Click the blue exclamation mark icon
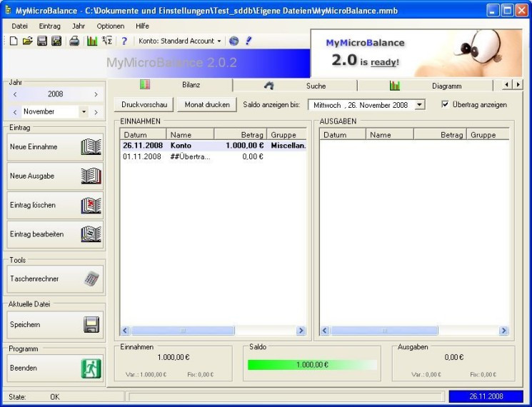The image size is (532, 407). click(x=249, y=41)
